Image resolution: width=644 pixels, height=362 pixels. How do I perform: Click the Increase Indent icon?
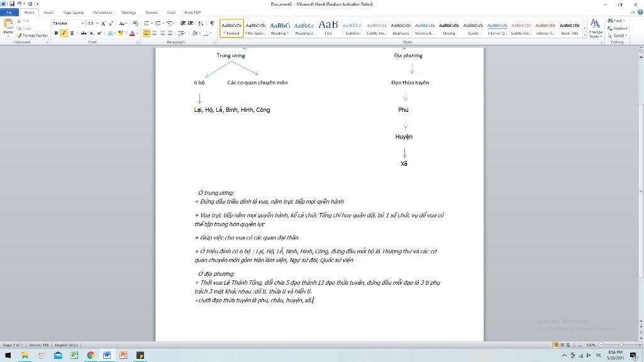pyautogui.click(x=191, y=23)
